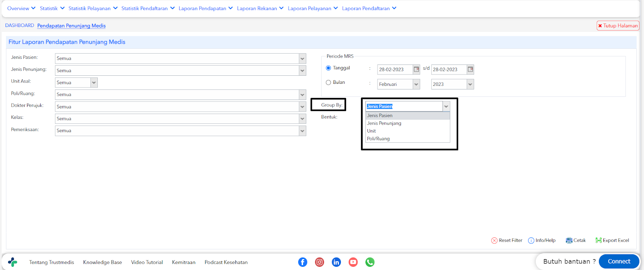644x270 pixels.
Task: Choose Unit option in Group By list
Action: pyautogui.click(x=407, y=131)
